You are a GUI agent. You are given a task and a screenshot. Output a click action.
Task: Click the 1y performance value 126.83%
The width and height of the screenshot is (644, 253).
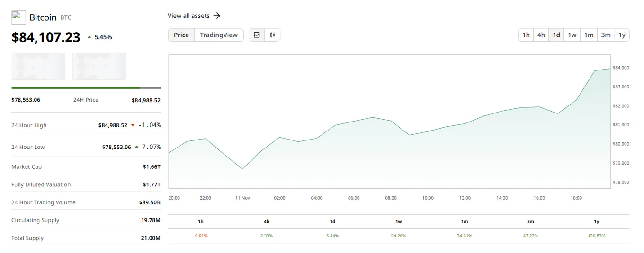pos(596,236)
